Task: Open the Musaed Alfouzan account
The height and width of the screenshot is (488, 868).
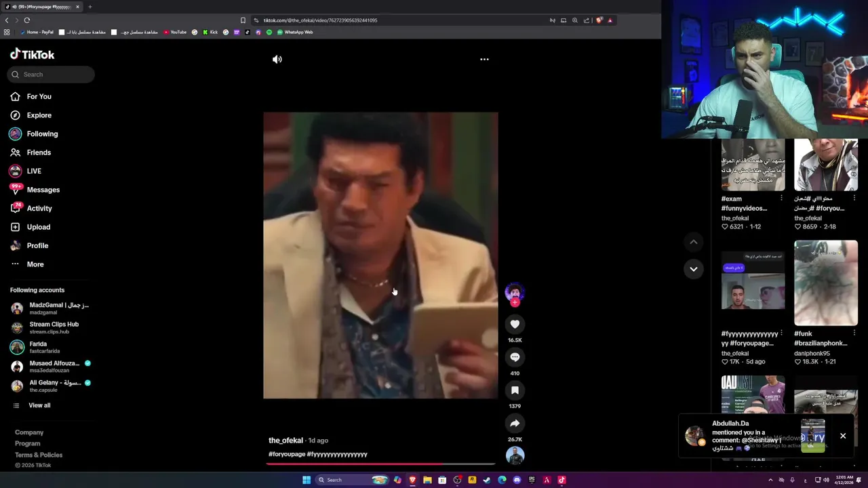Action: [51, 366]
